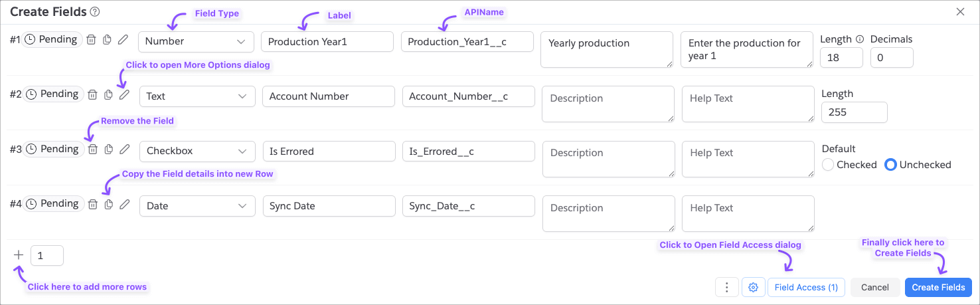Duplicate row #1 using copy icon
Image resolution: width=980 pixels, height=305 pixels.
pyautogui.click(x=107, y=40)
